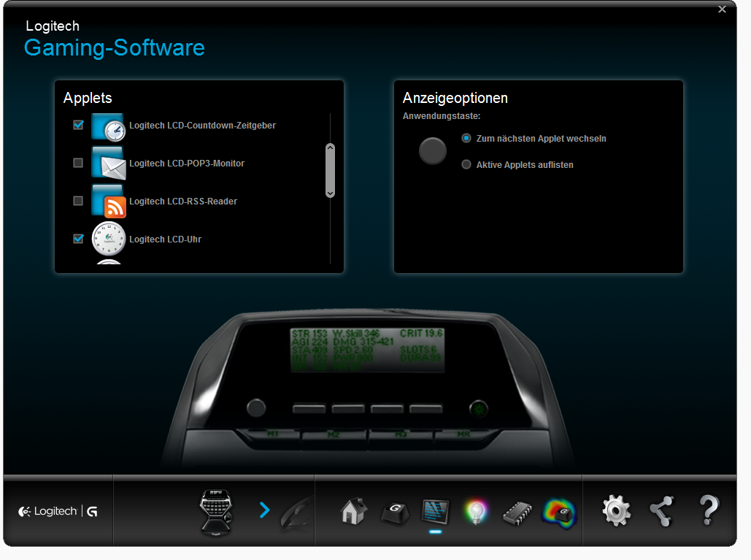Click the Applets list scrollbar thumb
This screenshot has height=560, width=751.
point(330,171)
